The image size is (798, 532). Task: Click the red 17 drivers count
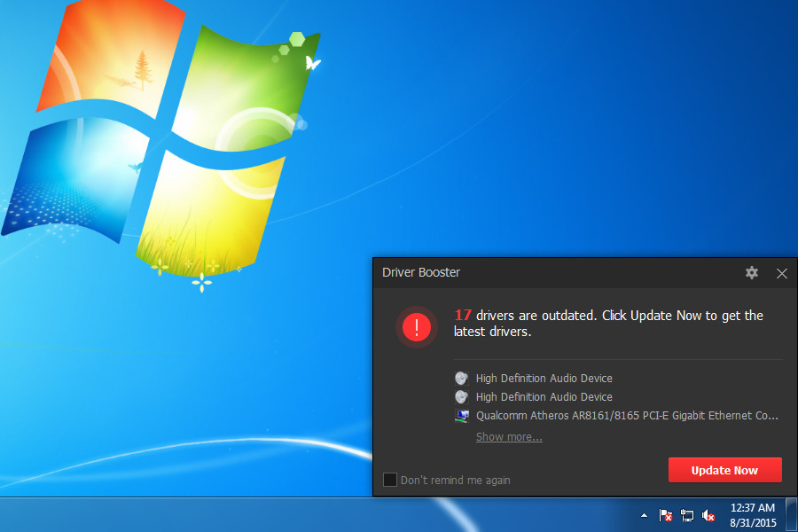458,315
